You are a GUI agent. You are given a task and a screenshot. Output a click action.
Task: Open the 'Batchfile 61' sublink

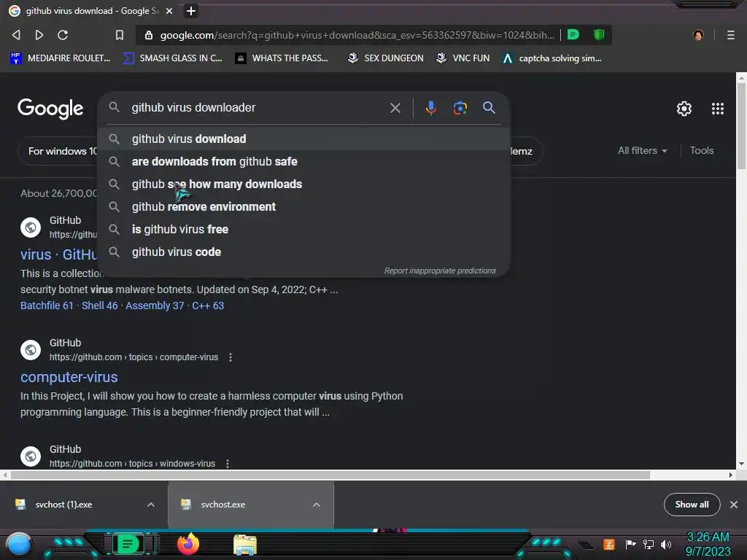click(x=47, y=306)
